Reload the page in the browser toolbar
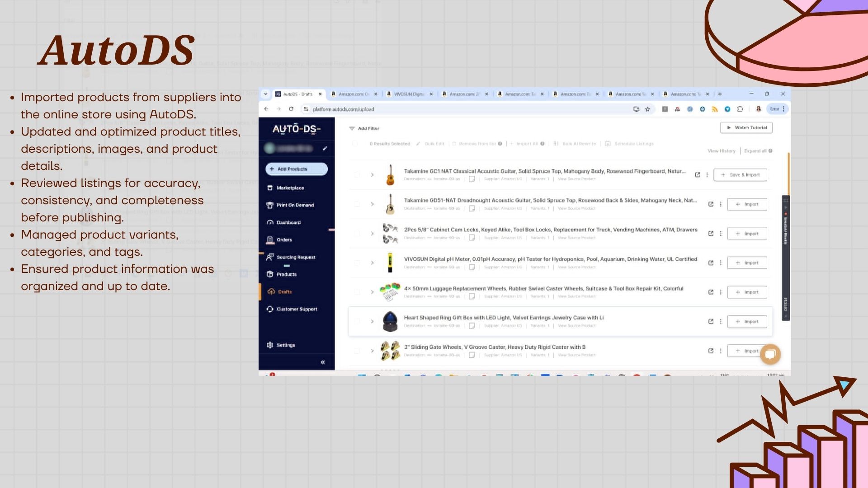Viewport: 868px width, 488px height. coord(291,109)
